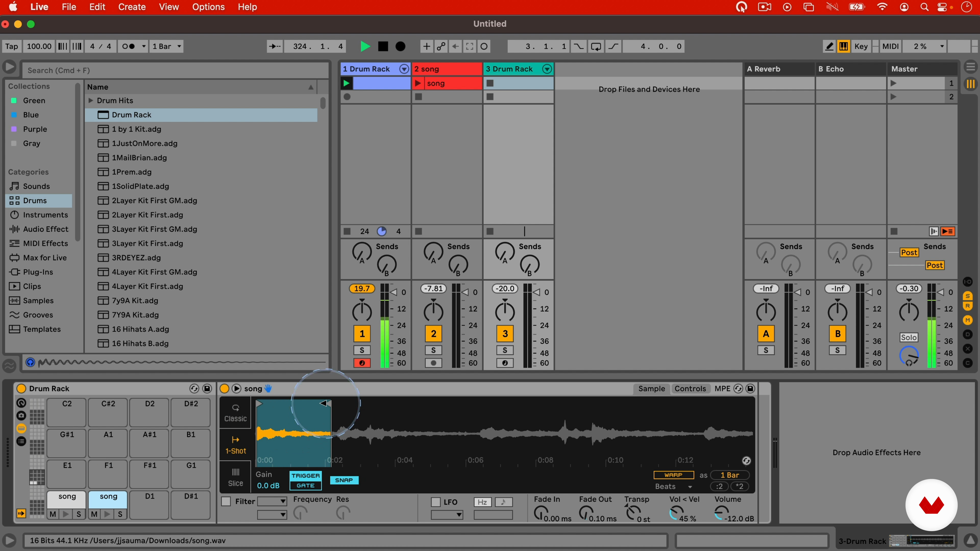Stop playback with the square Stop button
The width and height of the screenshot is (980, 551).
coord(383,46)
